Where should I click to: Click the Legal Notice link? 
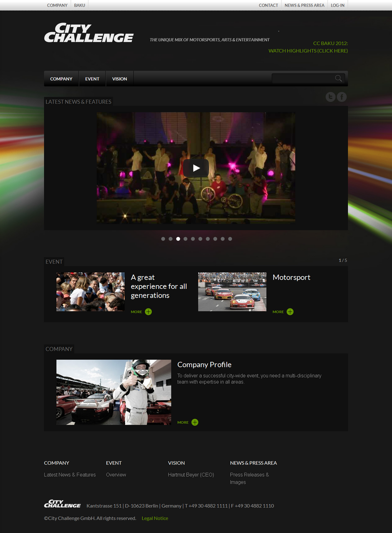(155, 518)
